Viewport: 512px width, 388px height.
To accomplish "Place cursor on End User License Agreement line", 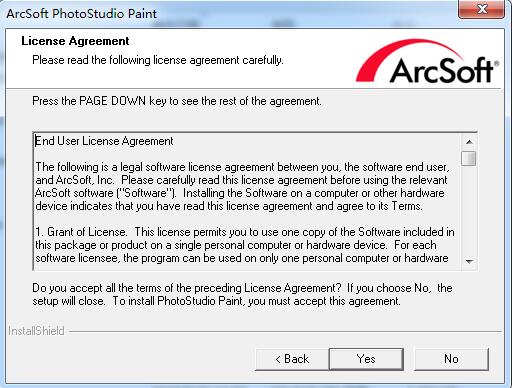I will tap(104, 141).
